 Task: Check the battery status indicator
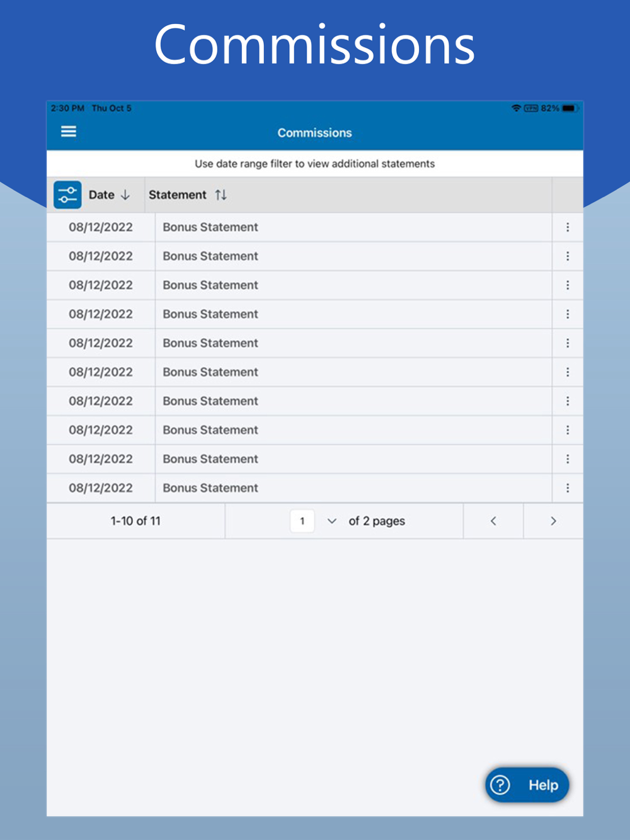coord(569,108)
